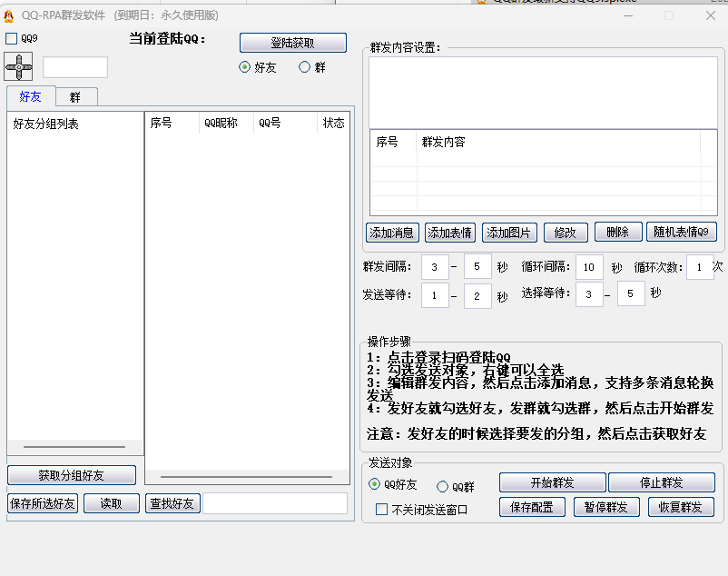Image resolution: width=728 pixels, height=576 pixels.
Task: Click the 好友分组列表 horizontal scrollbar
Action: 74,447
